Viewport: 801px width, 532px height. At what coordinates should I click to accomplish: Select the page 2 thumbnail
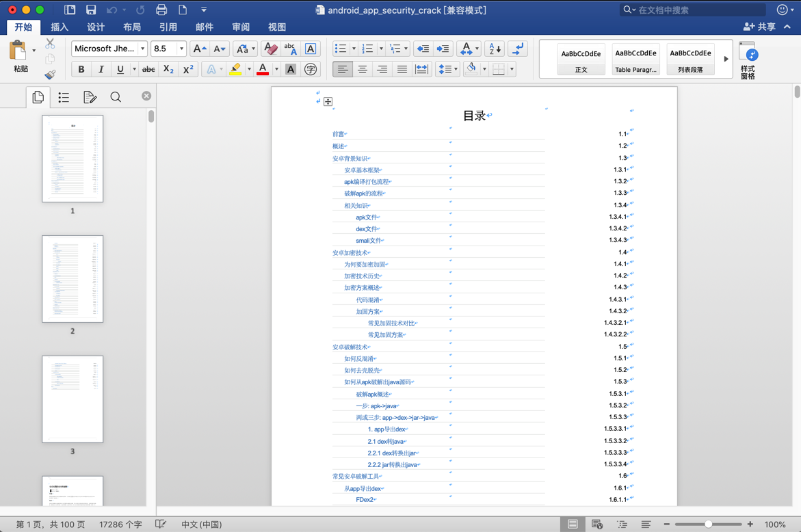click(73, 279)
